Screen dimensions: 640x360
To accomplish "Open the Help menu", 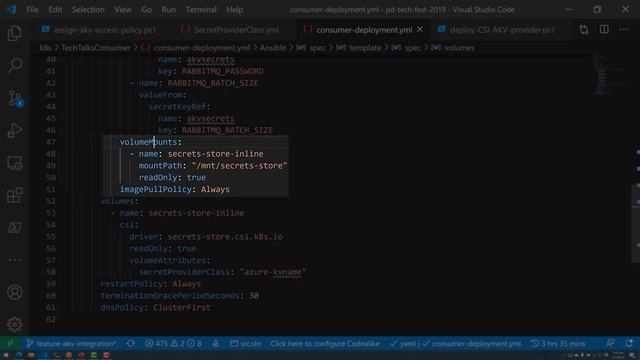I will (234, 9).
